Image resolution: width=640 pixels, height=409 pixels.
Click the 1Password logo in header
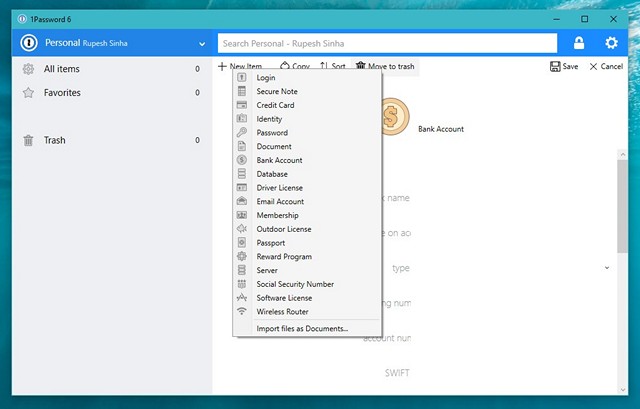click(x=29, y=42)
